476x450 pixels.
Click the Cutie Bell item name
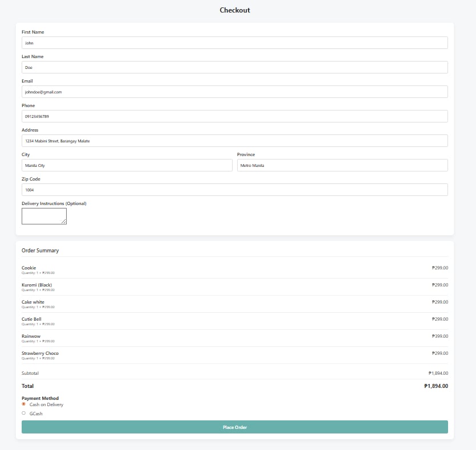coord(31,319)
